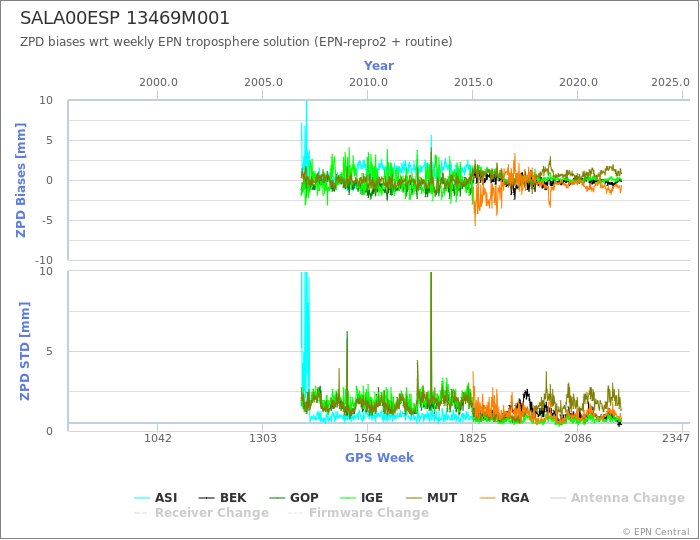Click the ZPD STD [mm] axis title

(x=25, y=351)
